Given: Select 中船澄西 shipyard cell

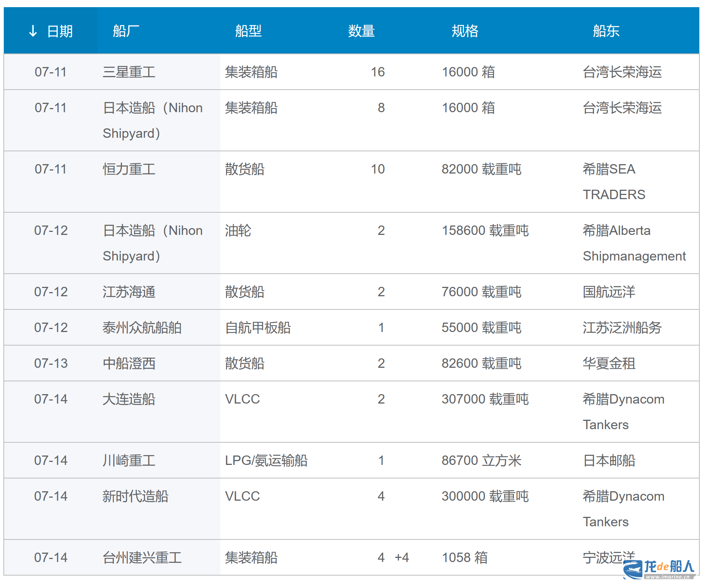Looking at the screenshot, I should (x=129, y=363).
